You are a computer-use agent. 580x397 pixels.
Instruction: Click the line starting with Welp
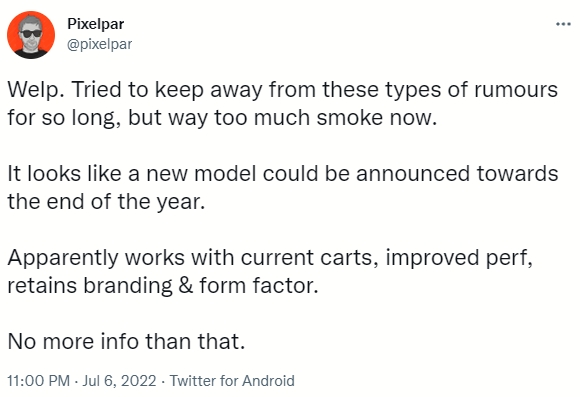[x=283, y=90]
